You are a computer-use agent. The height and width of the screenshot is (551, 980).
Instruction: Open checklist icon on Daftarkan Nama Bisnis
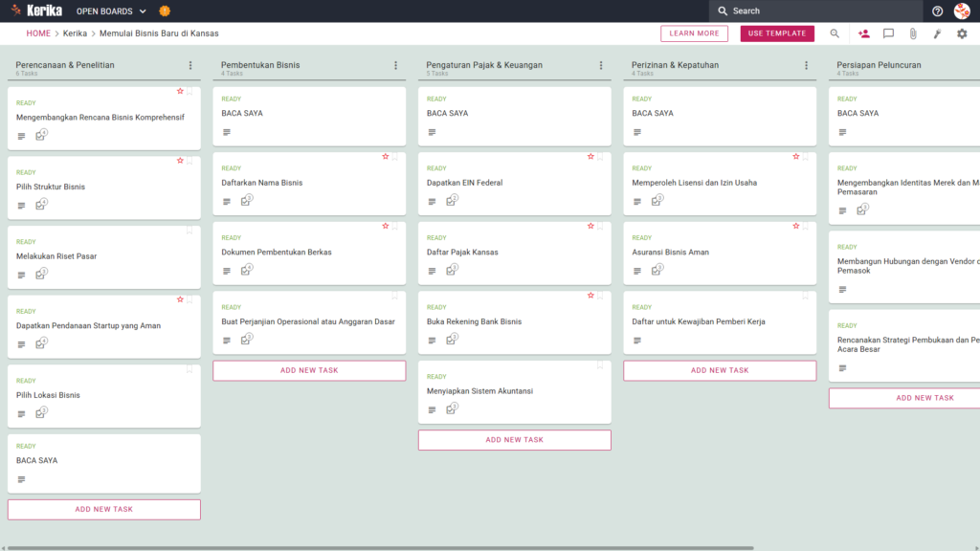(x=246, y=201)
